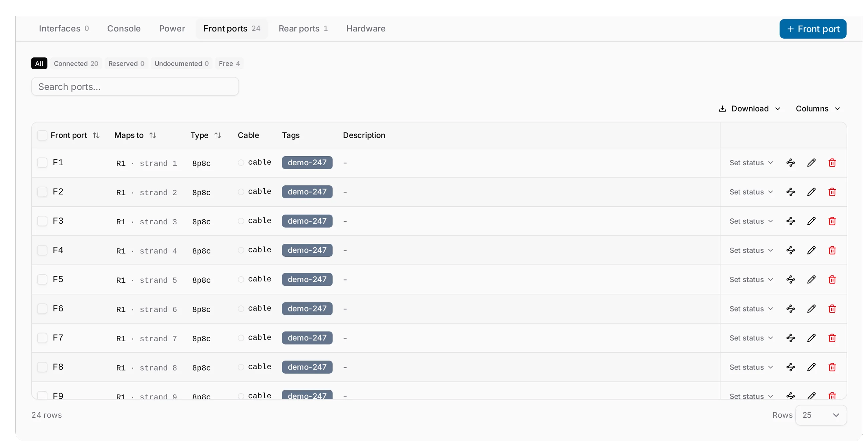Viewport: 868px width, 446px height.
Task: Tick the checkbox for port F4
Action: click(42, 250)
